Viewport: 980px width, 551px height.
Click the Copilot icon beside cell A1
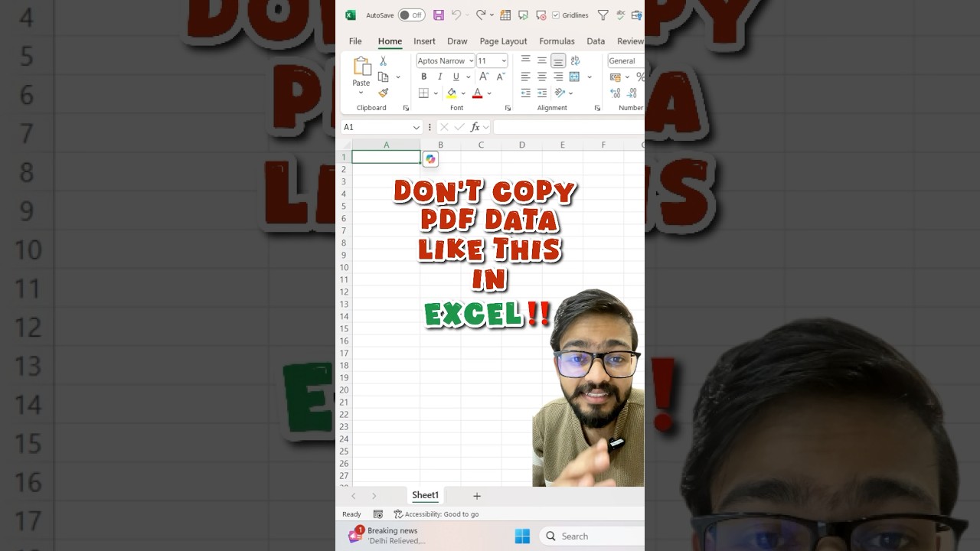[430, 159]
